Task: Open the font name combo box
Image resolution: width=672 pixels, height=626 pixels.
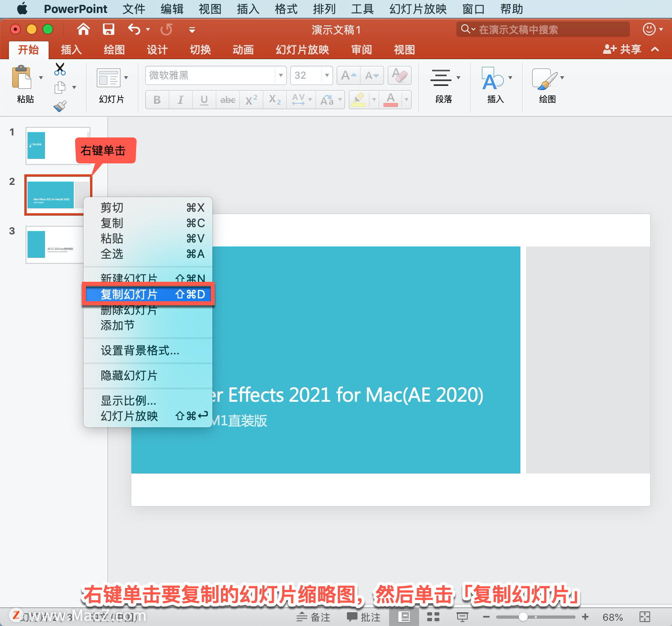Action: point(216,75)
